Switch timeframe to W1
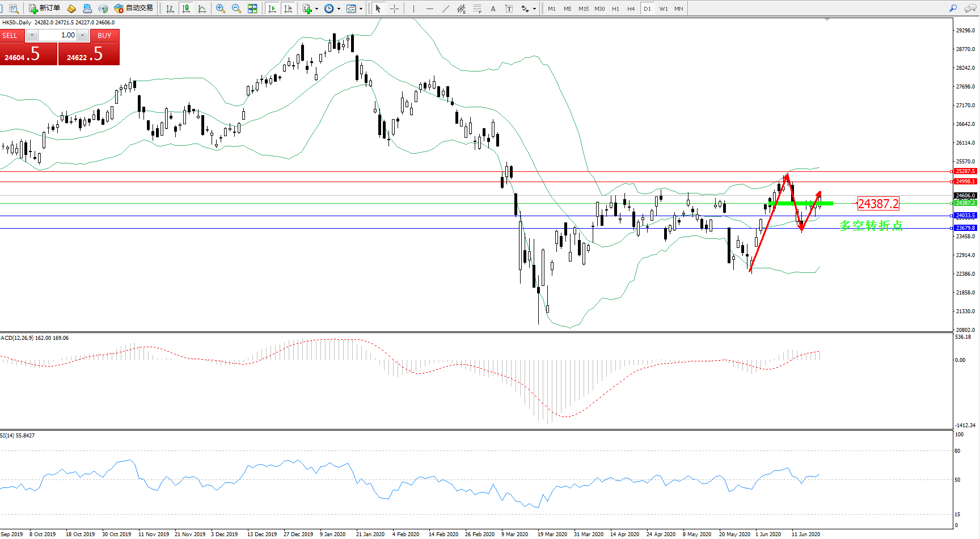Viewport: 980px width, 539px height. (x=663, y=9)
